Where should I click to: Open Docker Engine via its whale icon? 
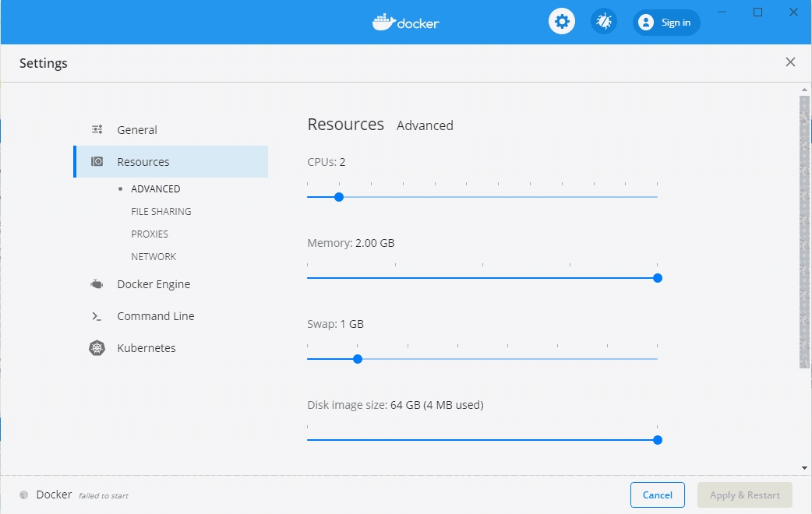coord(97,283)
